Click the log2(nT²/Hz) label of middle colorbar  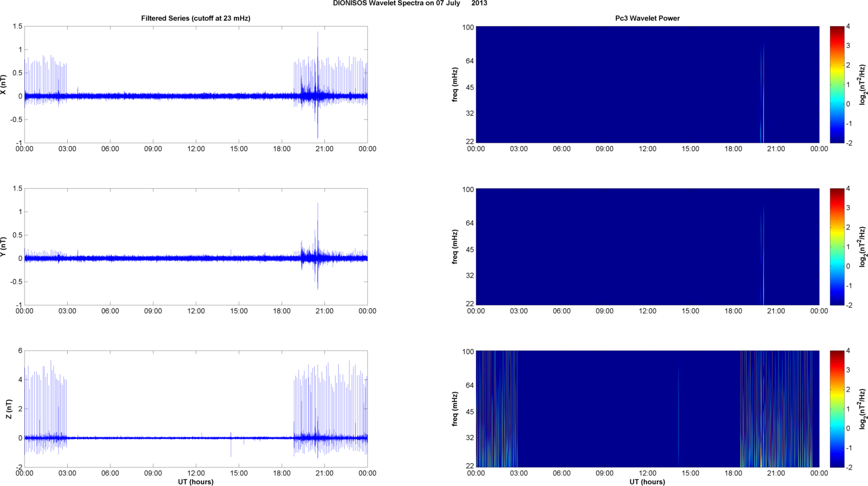click(862, 247)
